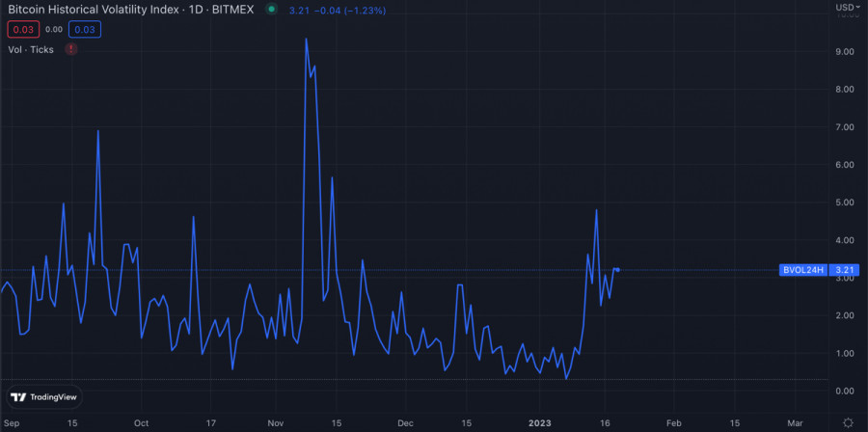The width and height of the screenshot is (868, 432).
Task: Click the Nov label on time axis
Action: point(277,422)
